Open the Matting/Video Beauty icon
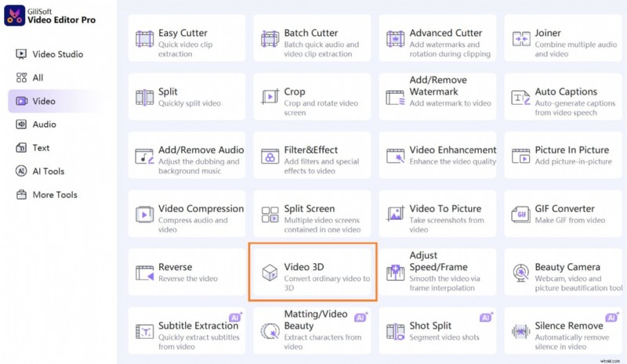Image resolution: width=627 pixels, height=364 pixels. pos(270,332)
